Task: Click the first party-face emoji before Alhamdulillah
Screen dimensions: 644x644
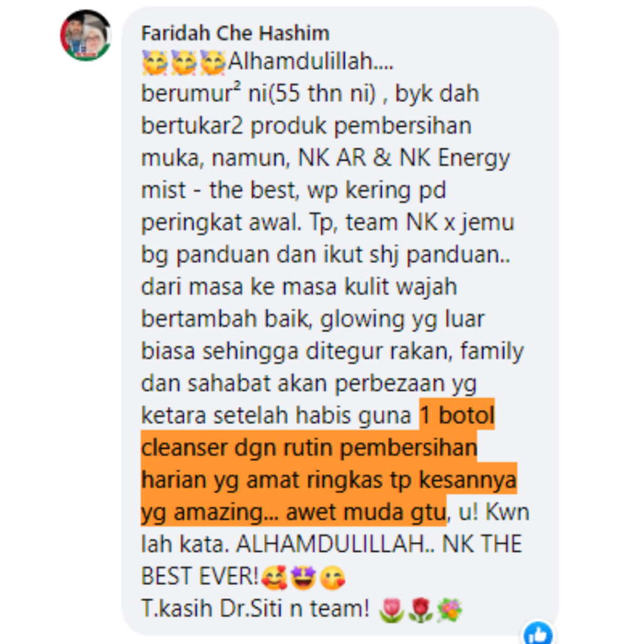Action: point(155,62)
